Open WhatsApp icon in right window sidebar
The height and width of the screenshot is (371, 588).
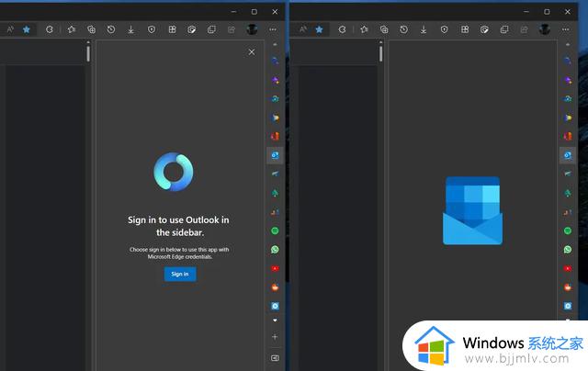pyautogui.click(x=568, y=250)
